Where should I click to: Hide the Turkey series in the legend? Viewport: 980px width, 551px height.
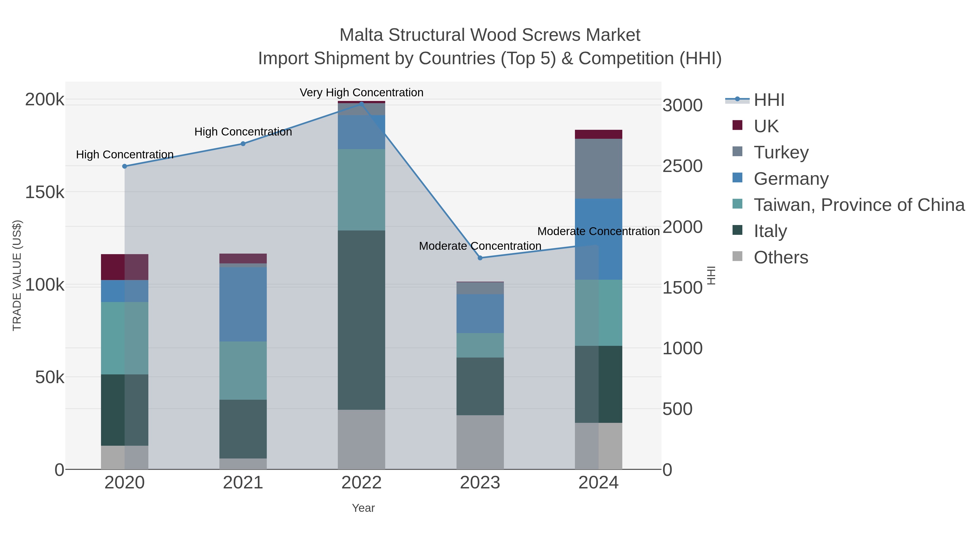click(770, 152)
